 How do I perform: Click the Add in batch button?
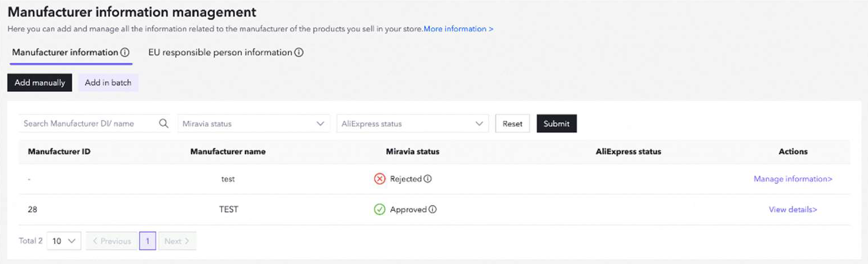(x=108, y=83)
